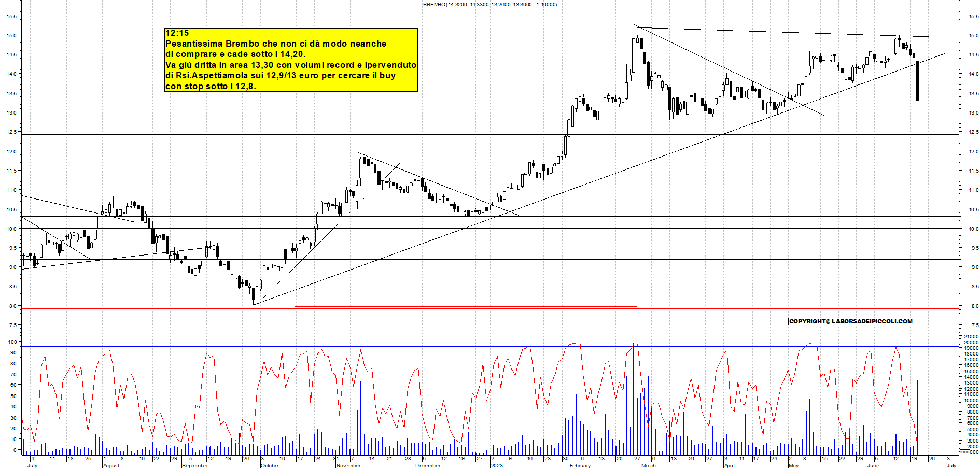Click '12.5' on the left price axis
Screen dimensions: 980x468
pyautogui.click(x=11, y=132)
